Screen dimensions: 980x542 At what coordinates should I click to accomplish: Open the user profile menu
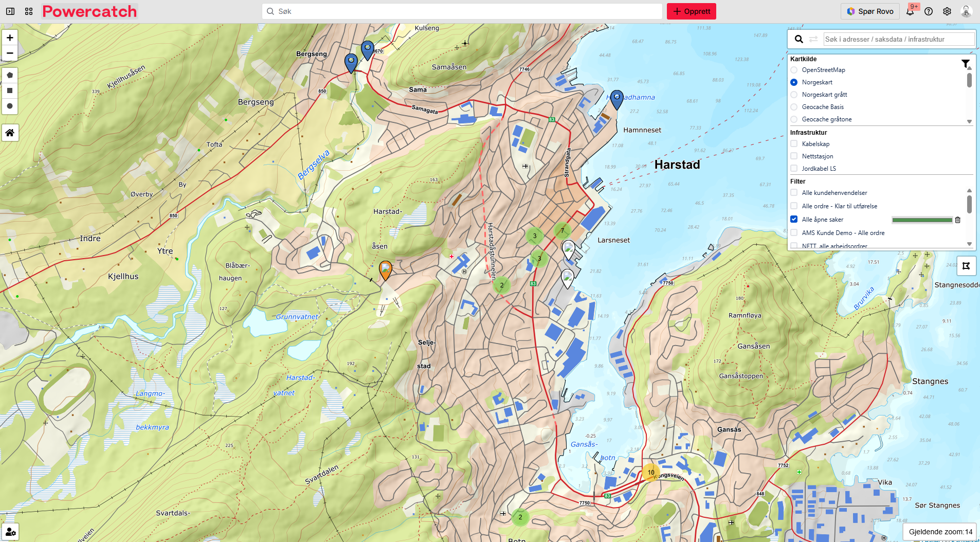(x=966, y=11)
